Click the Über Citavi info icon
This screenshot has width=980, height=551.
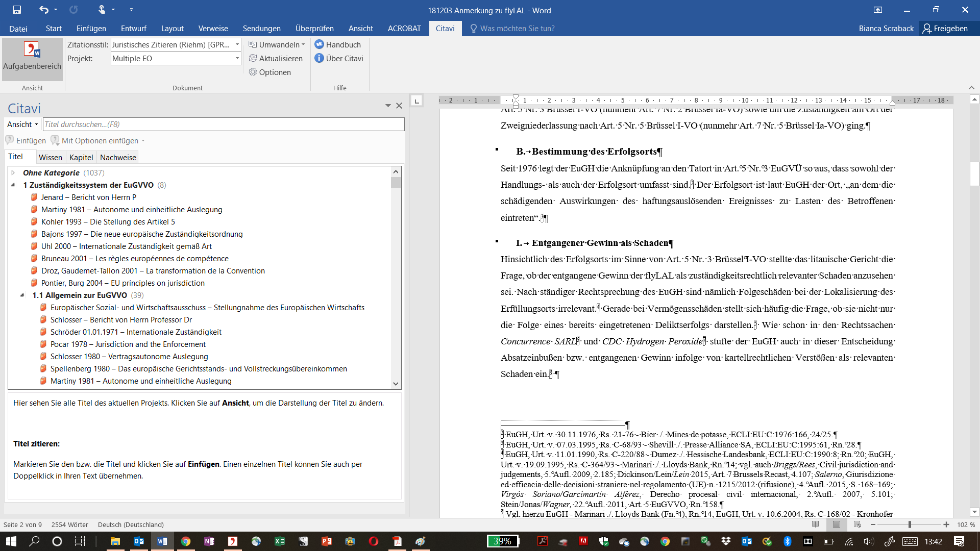[x=320, y=59]
